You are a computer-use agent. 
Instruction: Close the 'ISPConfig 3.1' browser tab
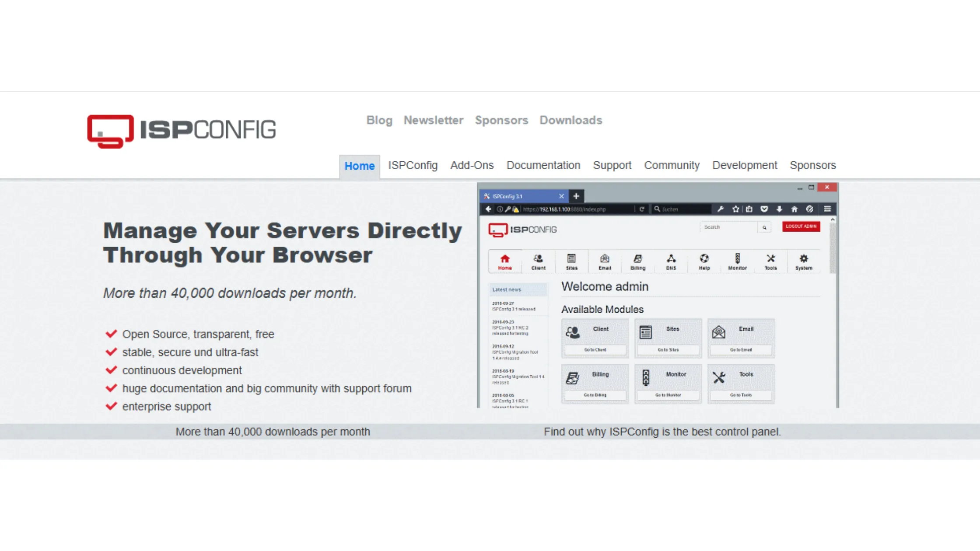[561, 196]
